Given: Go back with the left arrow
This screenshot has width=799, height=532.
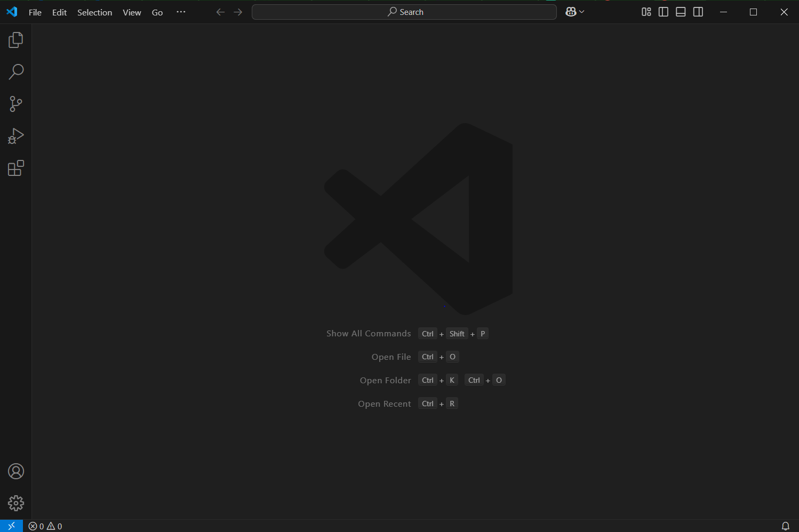Looking at the screenshot, I should pyautogui.click(x=220, y=12).
